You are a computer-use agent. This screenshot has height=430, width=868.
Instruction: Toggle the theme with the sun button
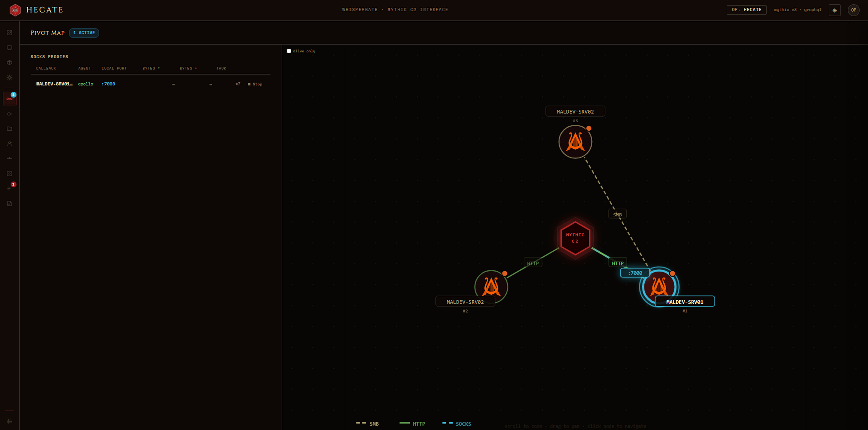point(834,10)
